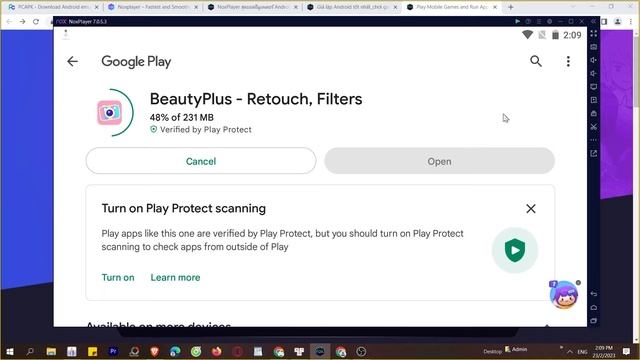Open NoxPlayer screen display icon
Screen dimensions: 640x360
click(594, 87)
